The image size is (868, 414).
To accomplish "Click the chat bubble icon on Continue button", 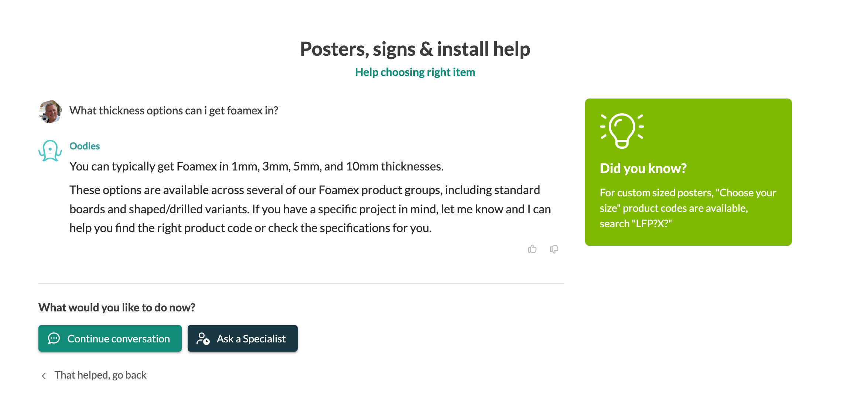I will 54,338.
